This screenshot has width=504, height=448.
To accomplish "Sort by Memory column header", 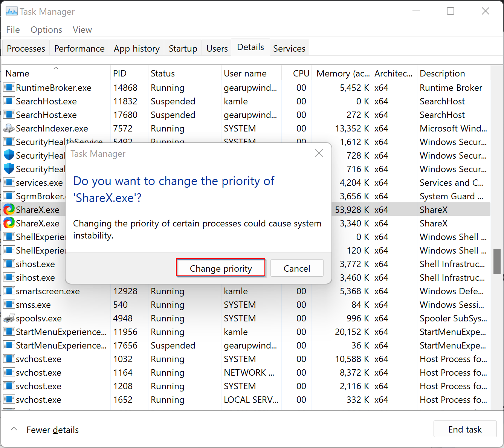I will pyautogui.click(x=342, y=73).
